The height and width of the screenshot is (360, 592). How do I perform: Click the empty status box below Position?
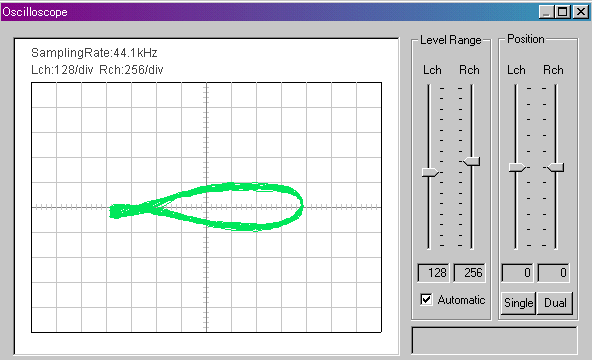tap(494, 340)
